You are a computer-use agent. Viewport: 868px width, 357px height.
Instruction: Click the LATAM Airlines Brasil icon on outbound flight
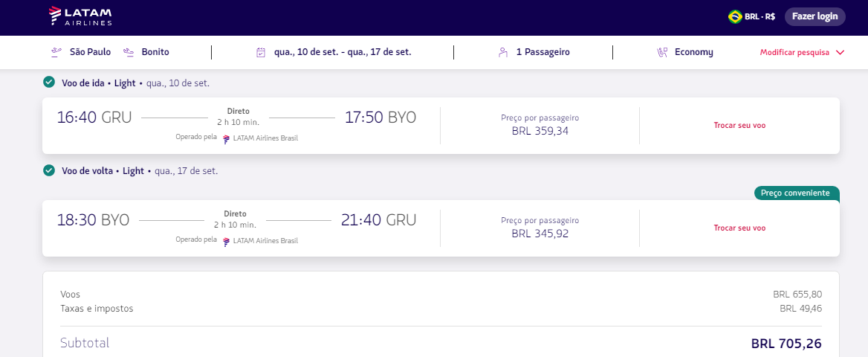tap(227, 138)
